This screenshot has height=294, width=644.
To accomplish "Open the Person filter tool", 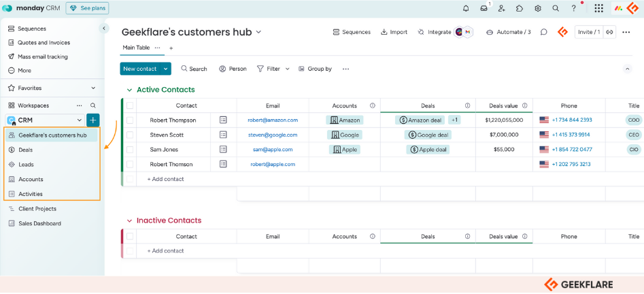I will [x=233, y=69].
